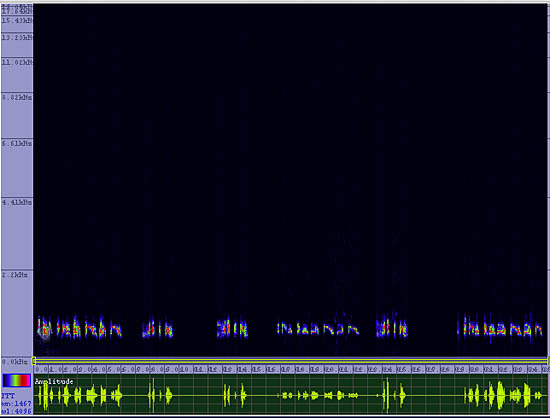Viewport: 550px width, 418px height.
Task: Click the 11.02kHz frequency axis label
Action: click(17, 62)
